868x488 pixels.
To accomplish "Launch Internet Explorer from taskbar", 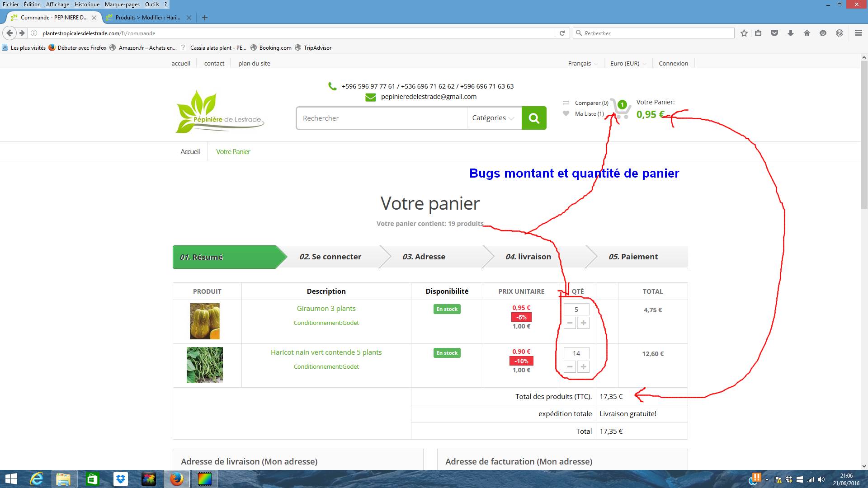I will [x=36, y=479].
